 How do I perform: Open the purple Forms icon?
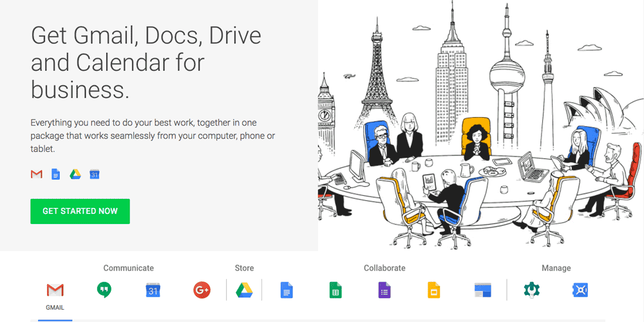click(384, 290)
